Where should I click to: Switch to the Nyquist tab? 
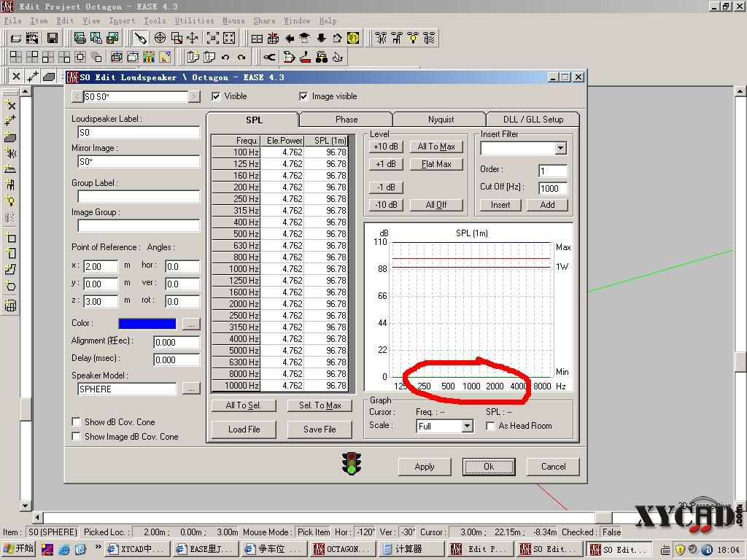[x=441, y=120]
